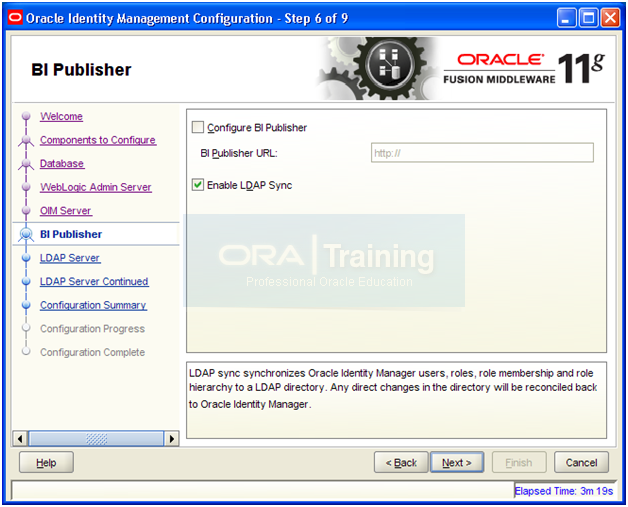Open Configuration Summary step
This screenshot has width=628, height=507.
pyautogui.click(x=93, y=305)
